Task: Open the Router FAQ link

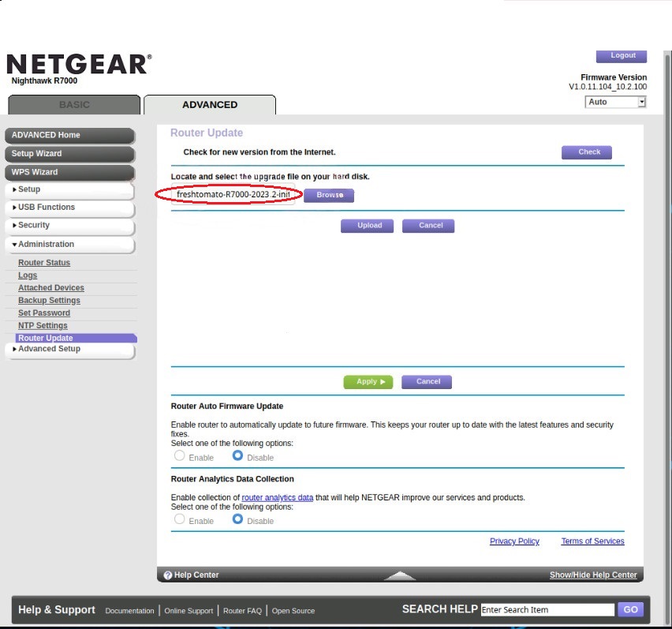Action: [x=242, y=611]
